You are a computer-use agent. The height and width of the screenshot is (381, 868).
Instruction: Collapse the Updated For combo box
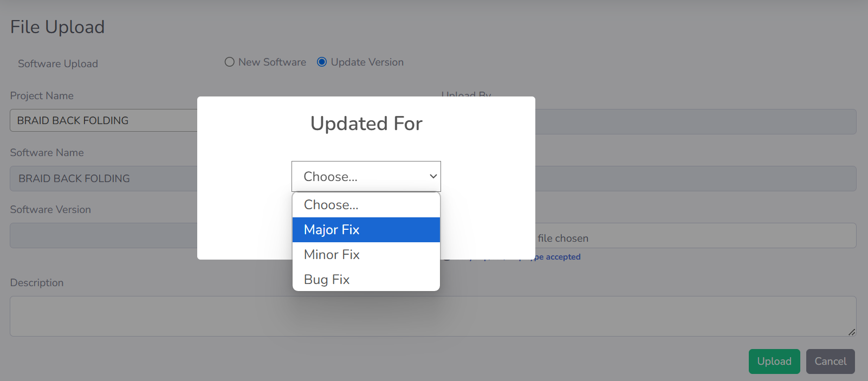(366, 177)
